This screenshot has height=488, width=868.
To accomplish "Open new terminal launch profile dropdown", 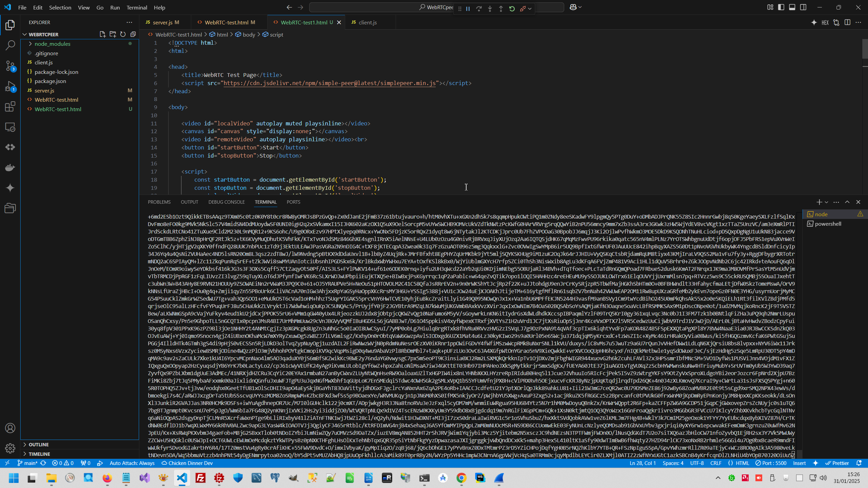I will (826, 202).
